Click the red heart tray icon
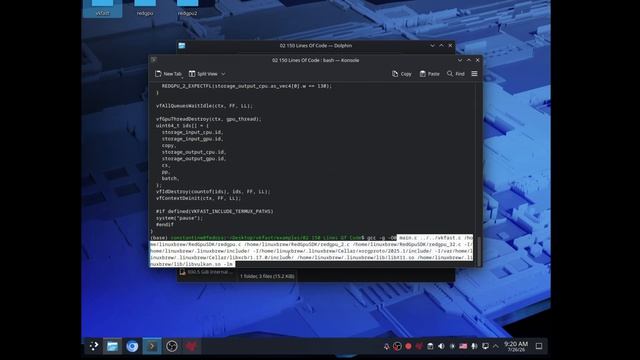640x360 pixels. click(419, 346)
